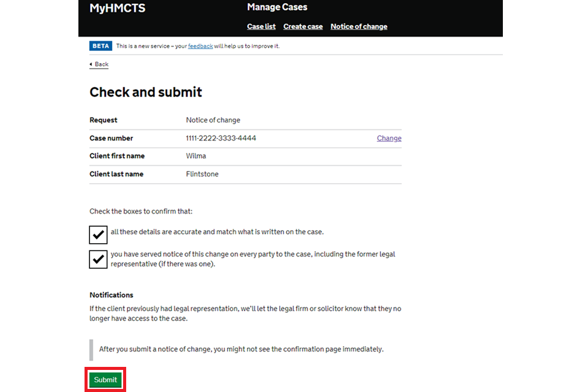
Task: Click the case number 1111-2222-3333-4444
Action: 221,138
